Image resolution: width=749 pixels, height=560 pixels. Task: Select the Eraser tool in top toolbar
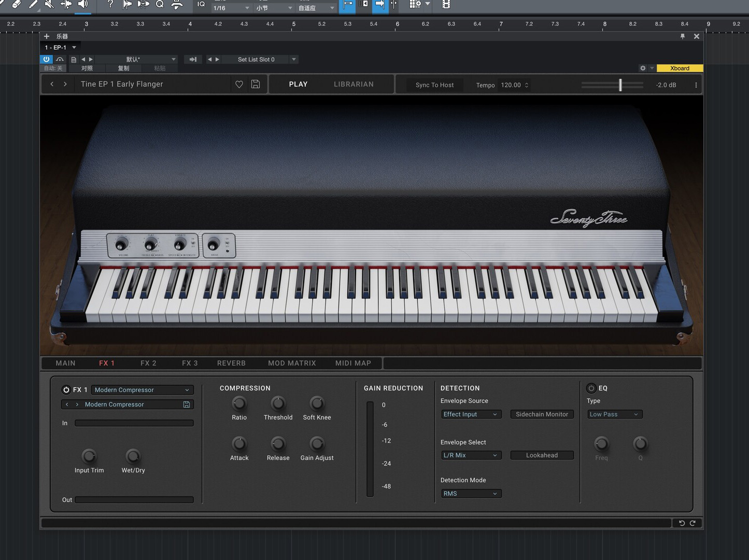click(x=16, y=4)
